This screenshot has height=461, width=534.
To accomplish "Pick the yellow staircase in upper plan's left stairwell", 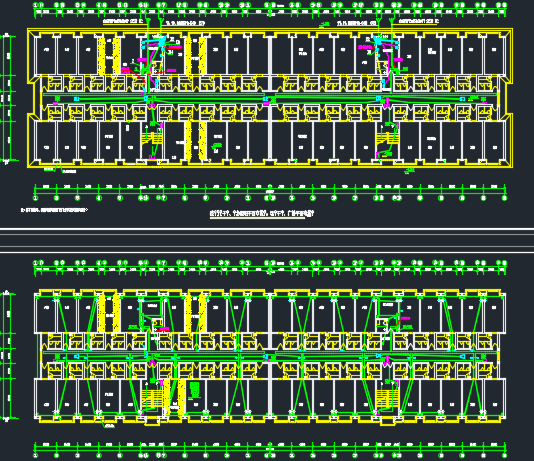I will [x=151, y=139].
